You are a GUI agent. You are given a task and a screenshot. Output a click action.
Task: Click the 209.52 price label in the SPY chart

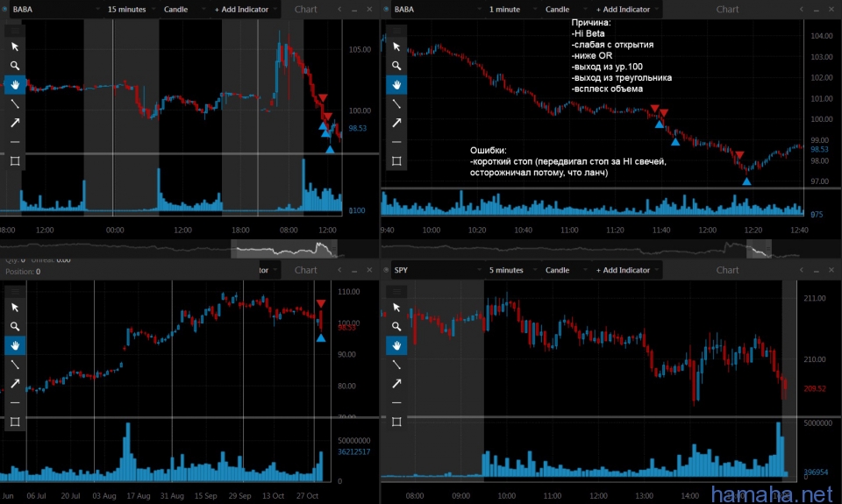click(x=815, y=388)
